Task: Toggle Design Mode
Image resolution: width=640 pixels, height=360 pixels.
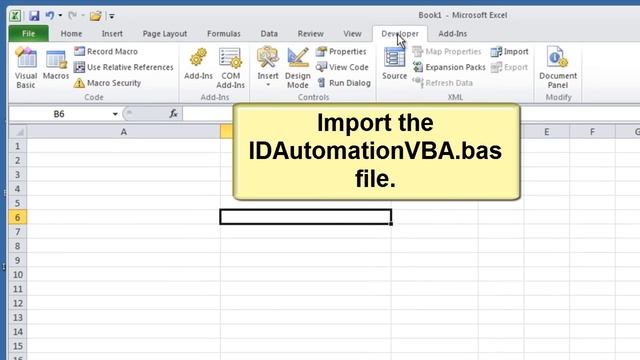Action: pyautogui.click(x=298, y=68)
